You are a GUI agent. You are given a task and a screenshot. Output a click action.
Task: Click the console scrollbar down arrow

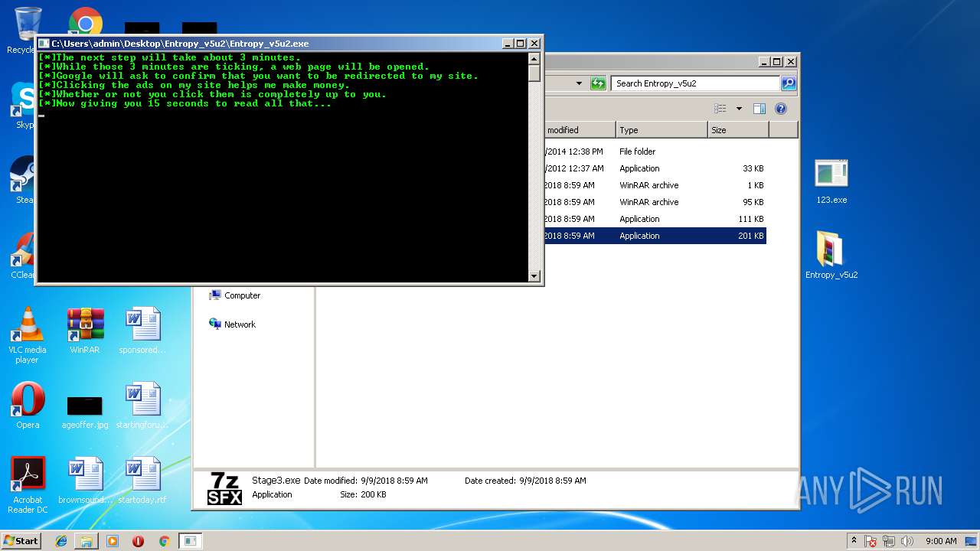pyautogui.click(x=534, y=276)
